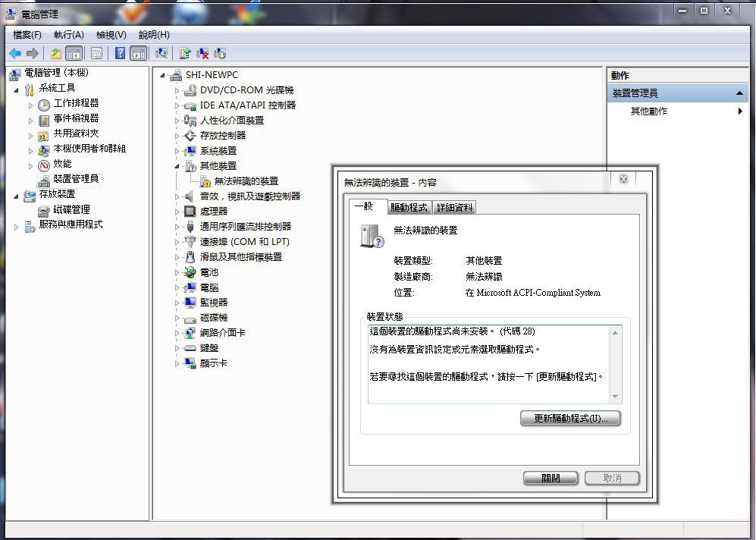Collapse the 其他裝置 device category
The image size is (756, 540).
177,166
